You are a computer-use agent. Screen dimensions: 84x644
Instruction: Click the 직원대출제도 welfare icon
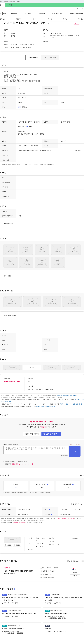pyautogui.click(x=26, y=262)
